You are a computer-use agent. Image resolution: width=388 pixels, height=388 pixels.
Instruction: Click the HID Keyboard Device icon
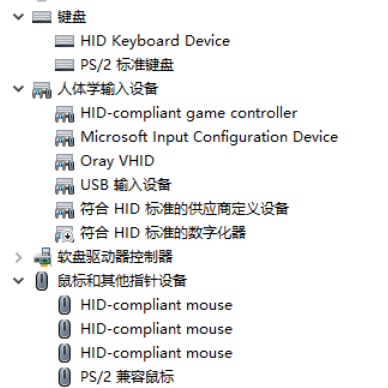click(x=65, y=41)
